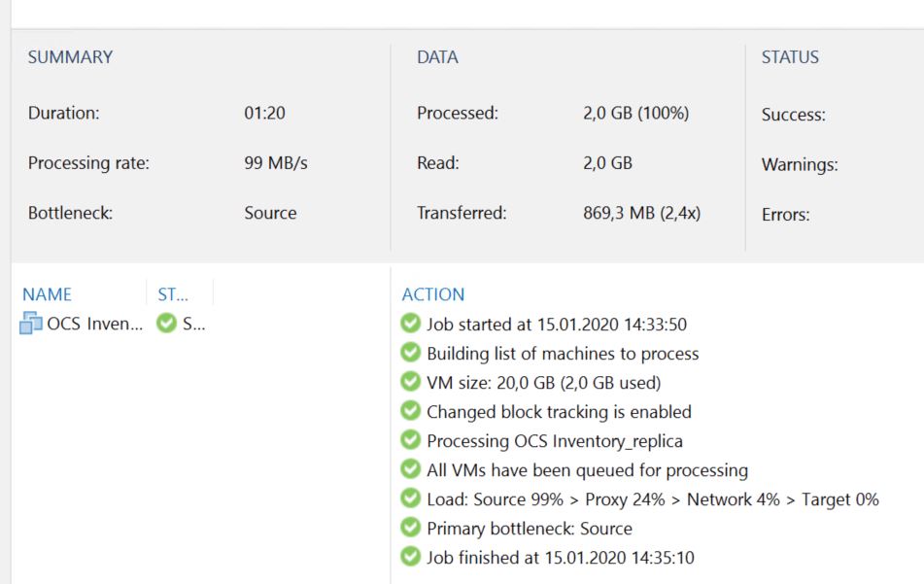Click the Bottleneck value Source in Summary
This screenshot has height=584, width=924.
(270, 213)
